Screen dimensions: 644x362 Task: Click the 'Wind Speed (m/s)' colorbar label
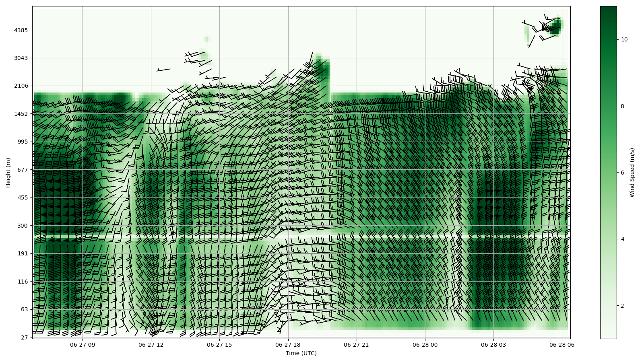632,173
